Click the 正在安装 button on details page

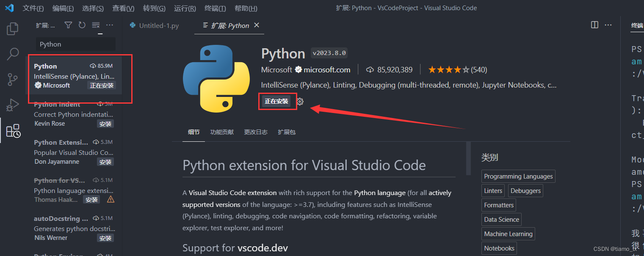pyautogui.click(x=276, y=102)
